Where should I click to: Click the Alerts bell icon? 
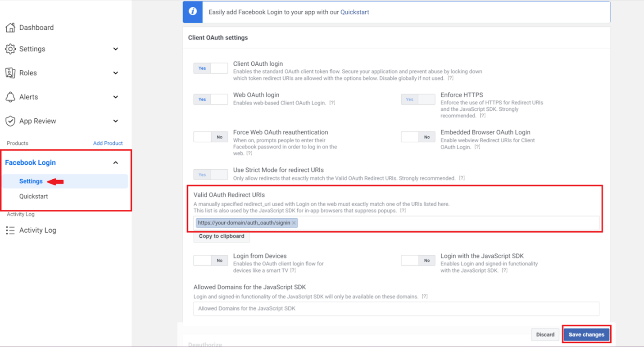tap(10, 97)
